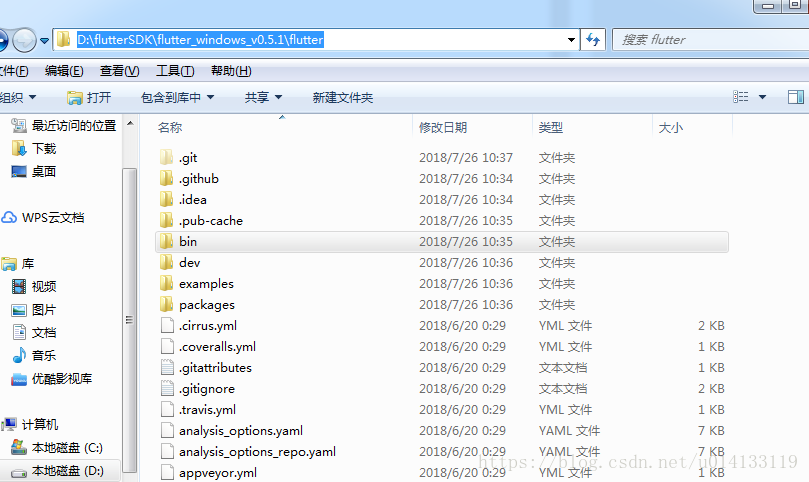Click the .gitignore file icon
This screenshot has height=482, width=809.
pyautogui.click(x=167, y=388)
